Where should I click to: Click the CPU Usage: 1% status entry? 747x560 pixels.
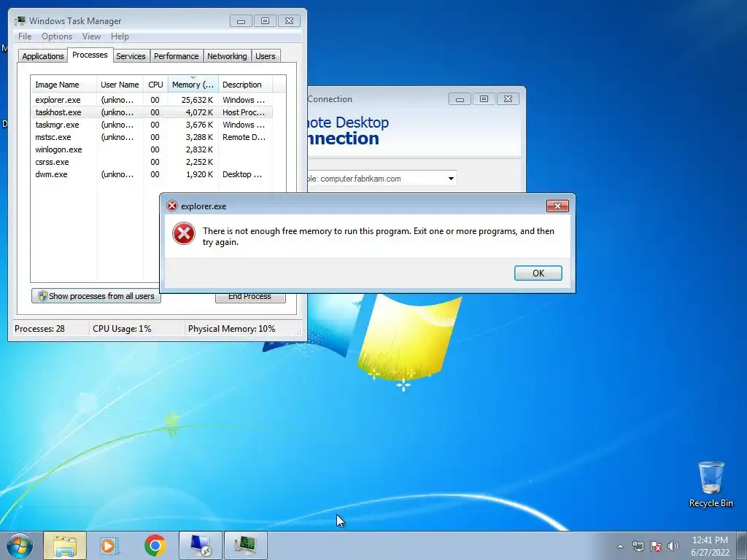[122, 329]
